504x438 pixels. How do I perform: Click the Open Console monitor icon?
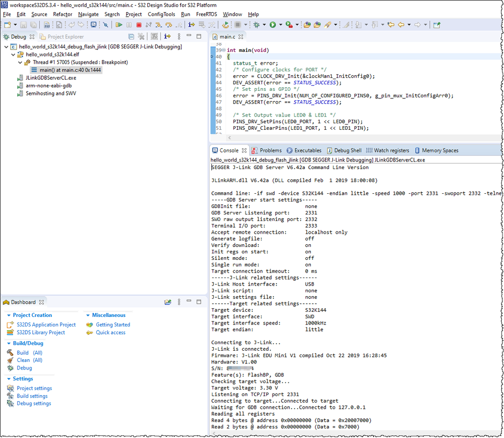[x=93, y=25]
